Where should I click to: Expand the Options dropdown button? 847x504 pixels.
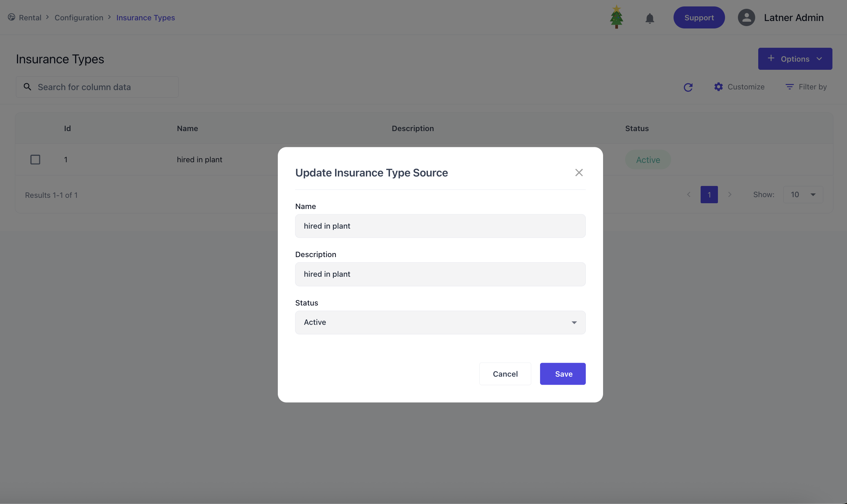(795, 59)
